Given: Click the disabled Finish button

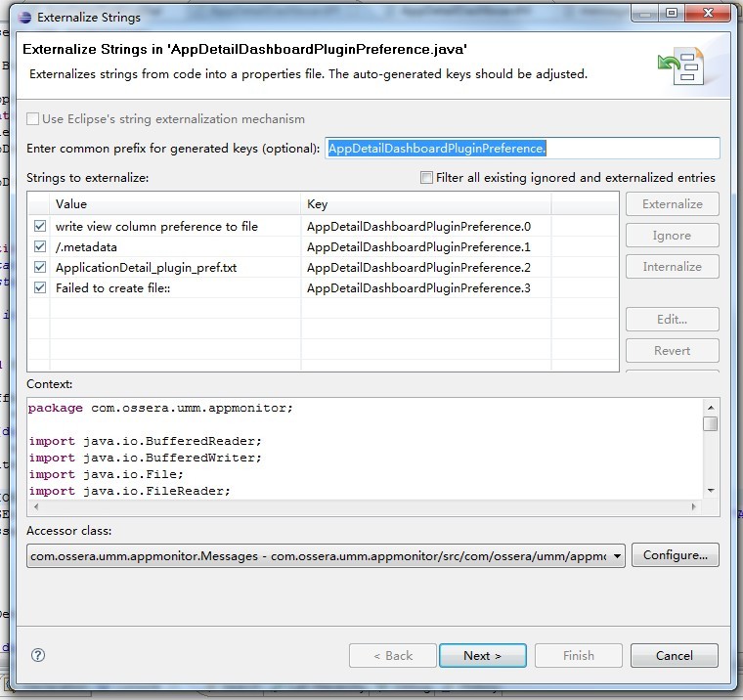Looking at the screenshot, I should coord(578,655).
